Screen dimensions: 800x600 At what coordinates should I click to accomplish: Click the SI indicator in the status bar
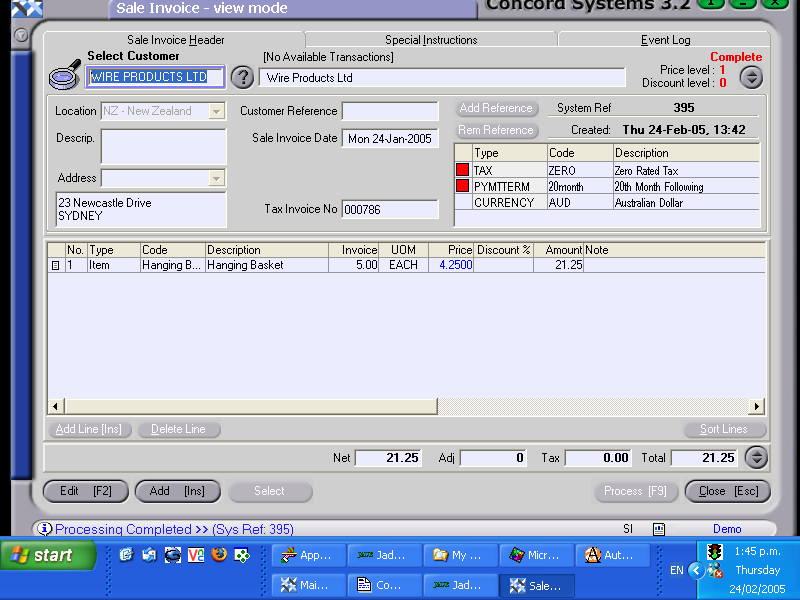pyautogui.click(x=628, y=528)
